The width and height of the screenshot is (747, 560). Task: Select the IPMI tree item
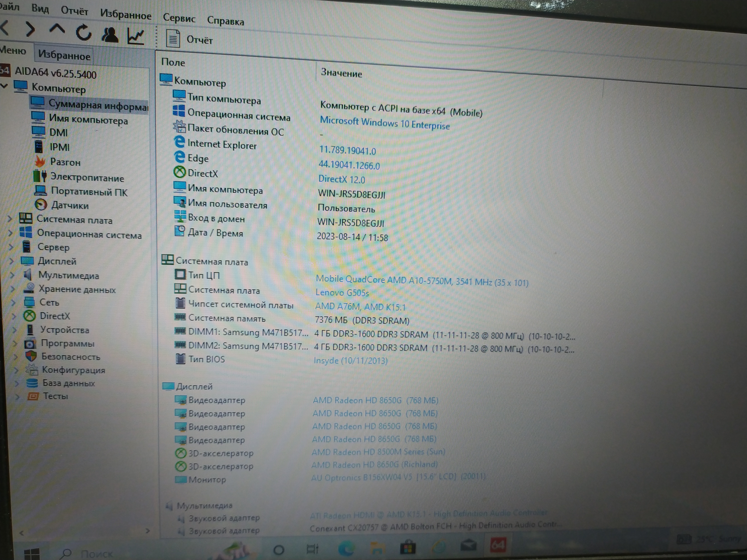pyautogui.click(x=59, y=147)
